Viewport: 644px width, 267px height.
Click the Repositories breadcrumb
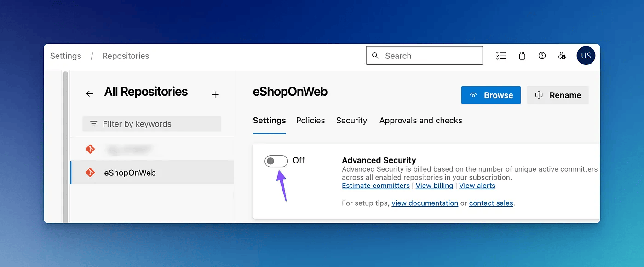point(126,56)
